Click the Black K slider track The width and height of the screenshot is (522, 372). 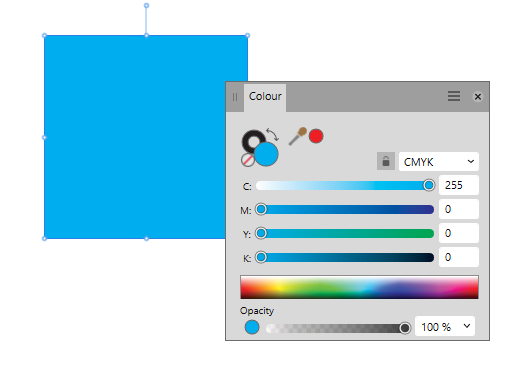[x=345, y=257]
